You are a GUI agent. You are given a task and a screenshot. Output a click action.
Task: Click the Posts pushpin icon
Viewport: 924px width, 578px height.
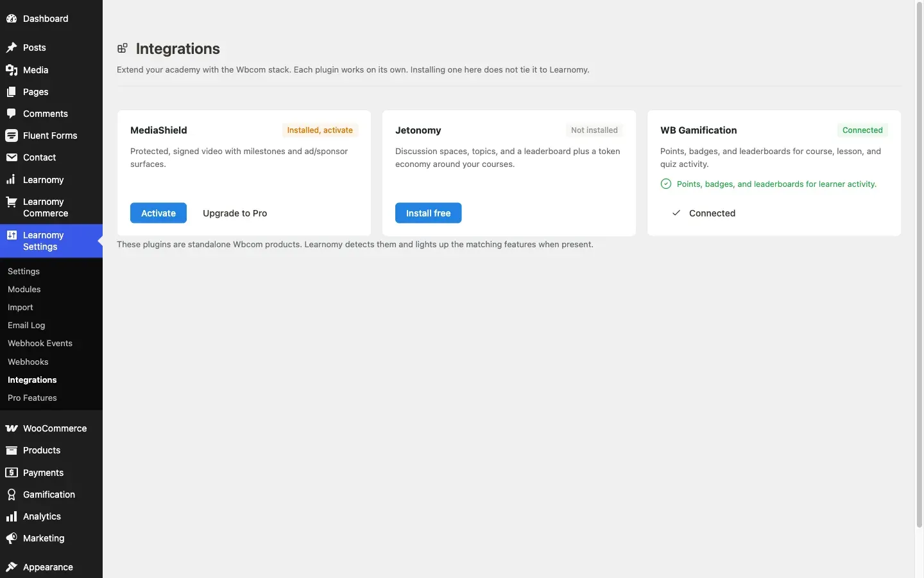[x=12, y=48]
